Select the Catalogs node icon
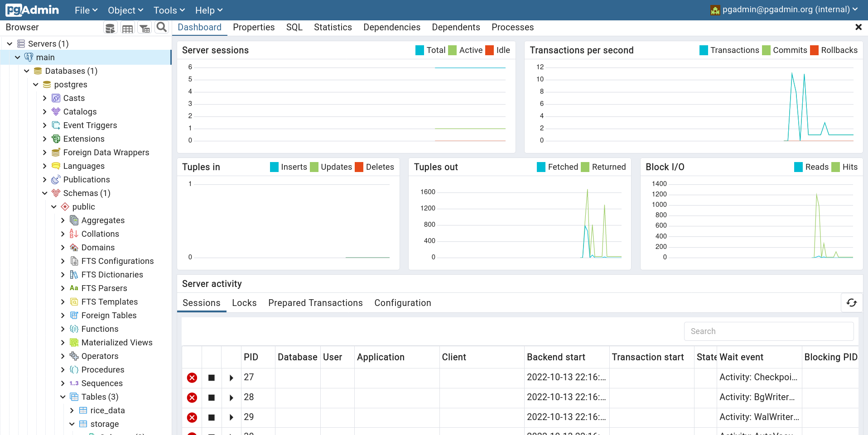 click(56, 112)
